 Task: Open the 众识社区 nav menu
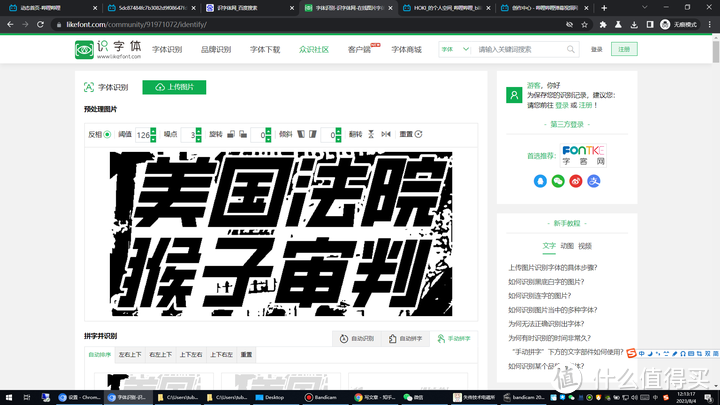(314, 50)
